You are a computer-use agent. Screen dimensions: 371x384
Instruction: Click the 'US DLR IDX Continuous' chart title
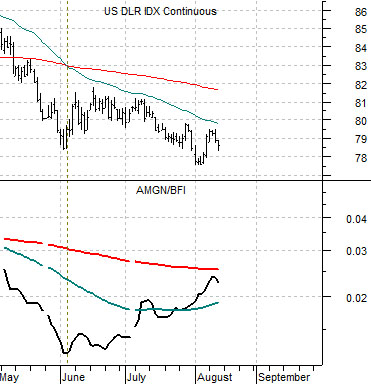point(160,11)
